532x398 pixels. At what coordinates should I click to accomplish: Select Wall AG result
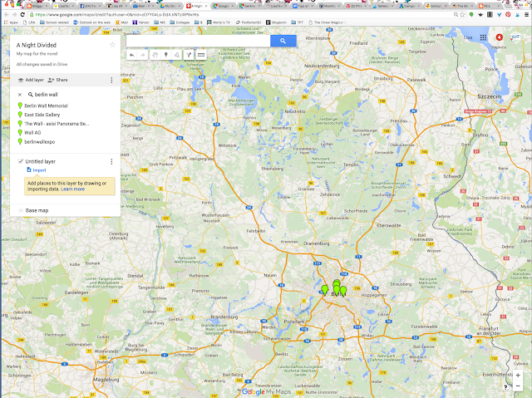pyautogui.click(x=29, y=133)
